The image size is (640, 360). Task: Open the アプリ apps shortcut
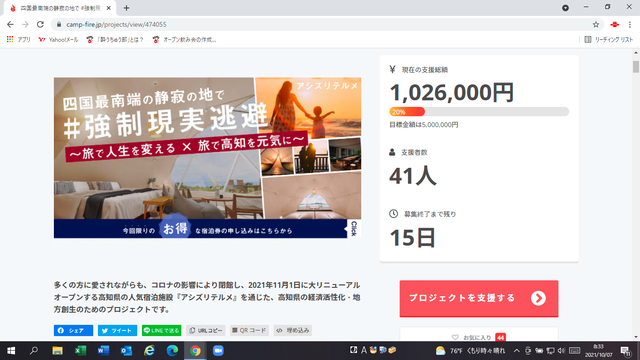[x=18, y=40]
